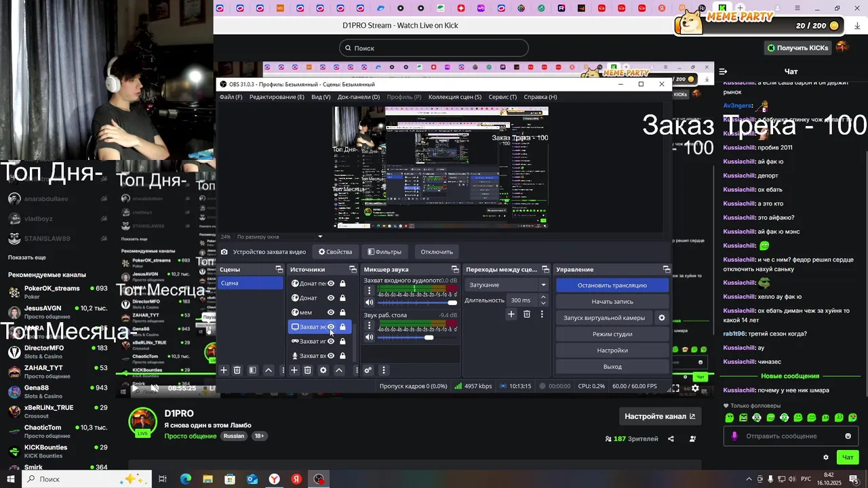Viewport: 868px width, 488px height.
Task: Move selected source up in Источники
Action: click(x=339, y=370)
